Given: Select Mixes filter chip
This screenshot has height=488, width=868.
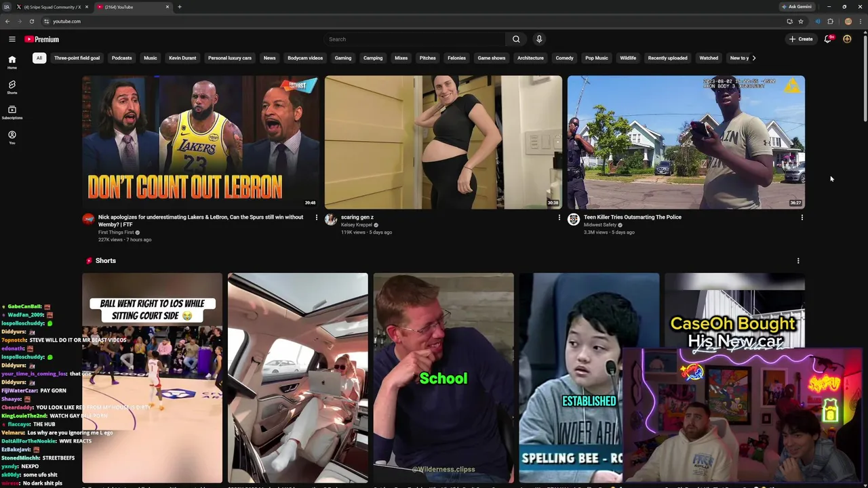Looking at the screenshot, I should (x=401, y=58).
